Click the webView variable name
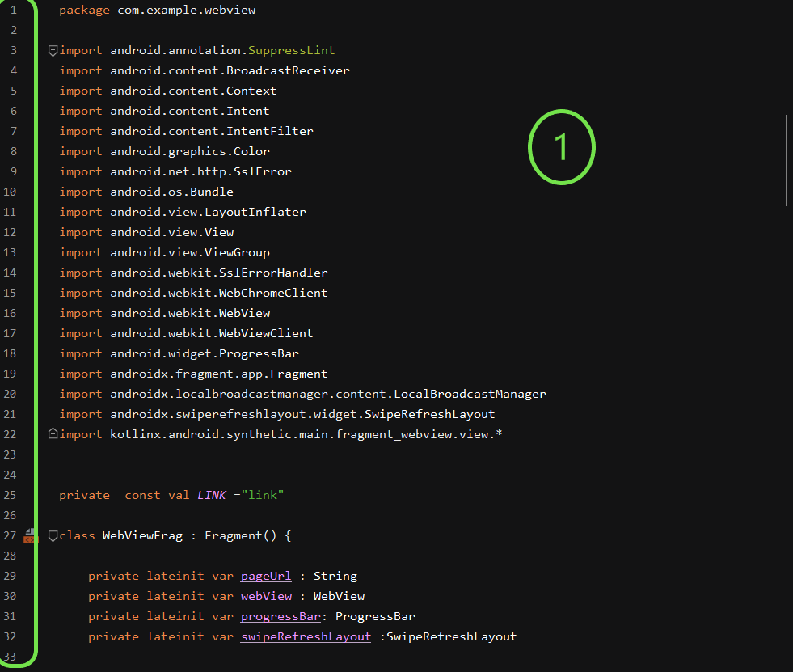The width and height of the screenshot is (793, 672). click(x=266, y=596)
